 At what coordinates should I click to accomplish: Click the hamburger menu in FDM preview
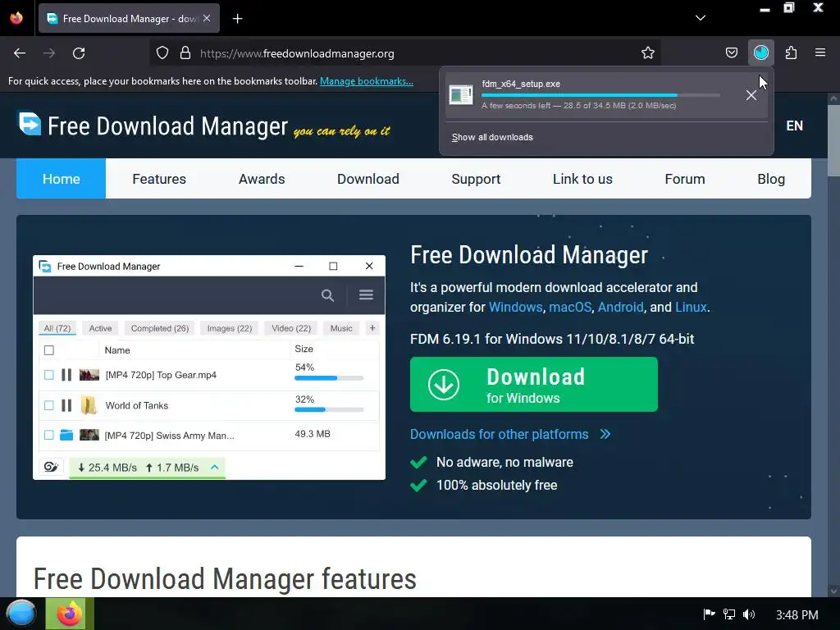366,295
